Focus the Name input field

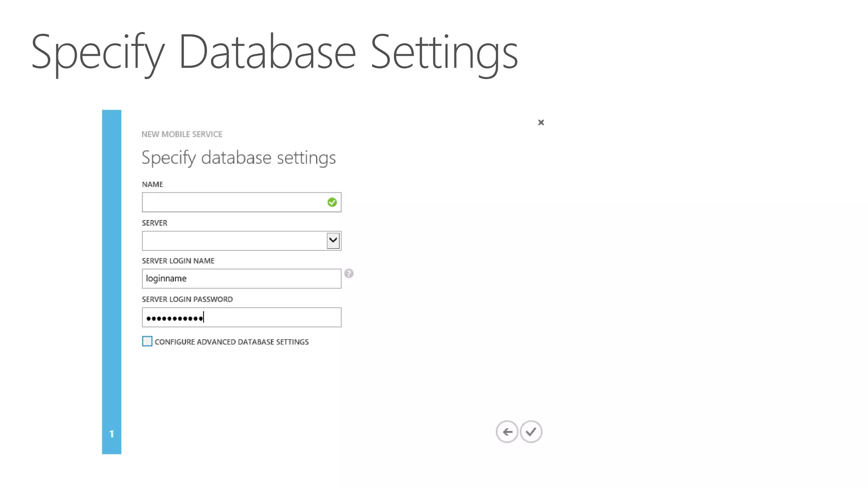[x=233, y=202]
